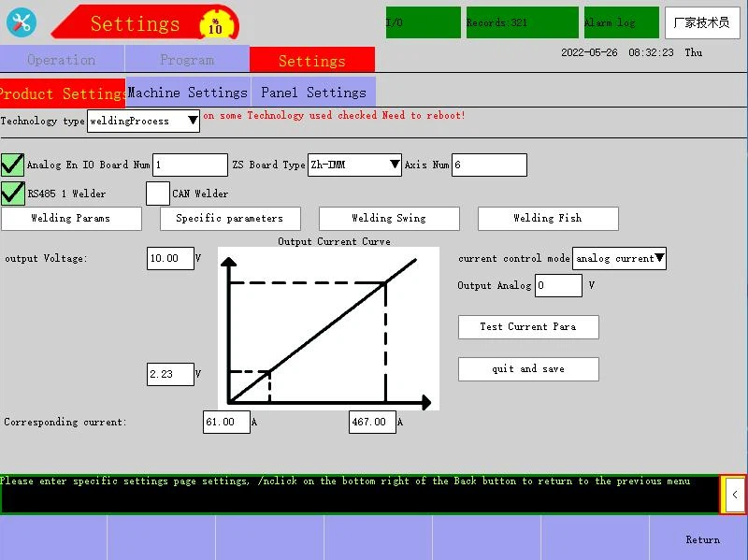The width and height of the screenshot is (748, 560).
Task: Open the Panel Settings tab
Action: (313, 93)
